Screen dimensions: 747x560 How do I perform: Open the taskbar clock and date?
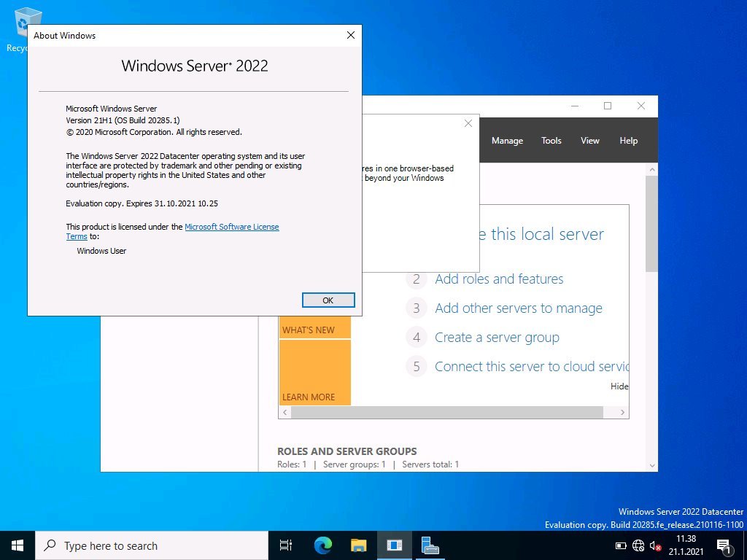pyautogui.click(x=686, y=545)
